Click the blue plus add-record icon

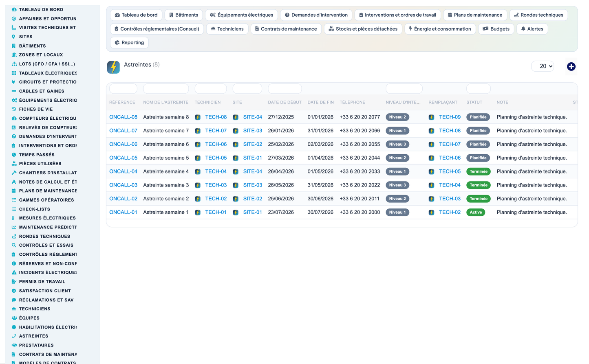[571, 66]
